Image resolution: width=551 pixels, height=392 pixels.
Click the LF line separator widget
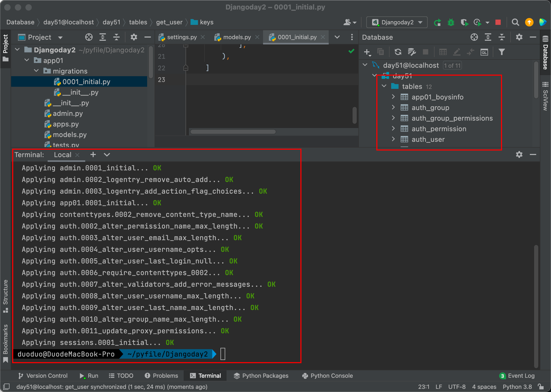click(x=439, y=387)
